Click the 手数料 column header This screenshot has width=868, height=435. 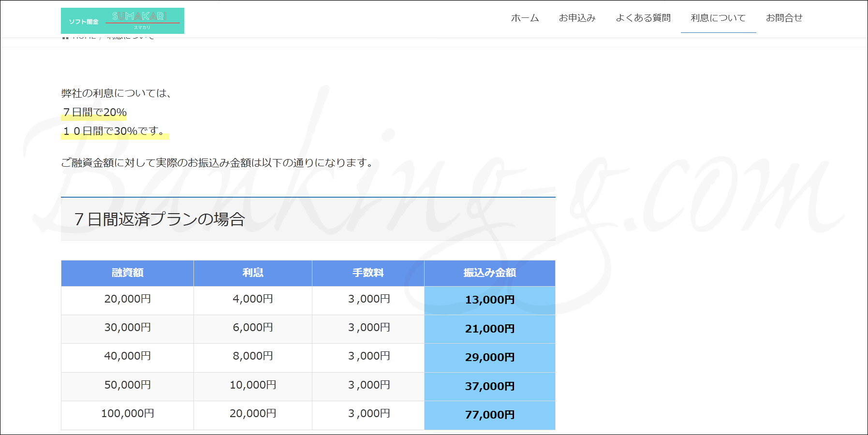tap(368, 273)
